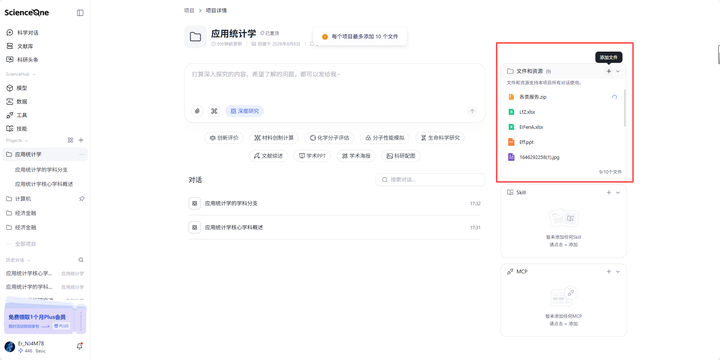
Task: Focus the 搜索对话 search field
Action: tap(430, 180)
